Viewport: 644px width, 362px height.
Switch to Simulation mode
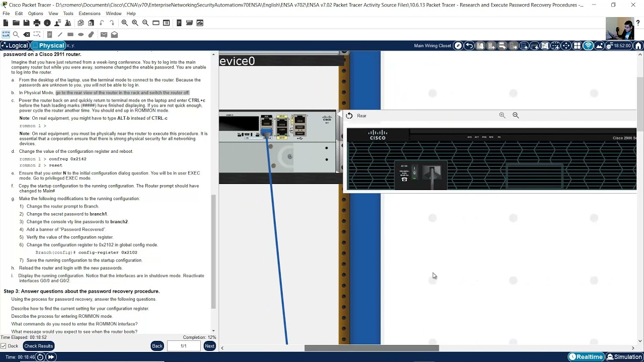(624, 357)
